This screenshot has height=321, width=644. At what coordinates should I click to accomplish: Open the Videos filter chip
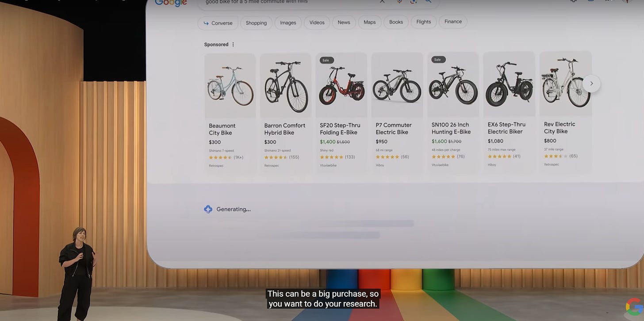coord(317,23)
